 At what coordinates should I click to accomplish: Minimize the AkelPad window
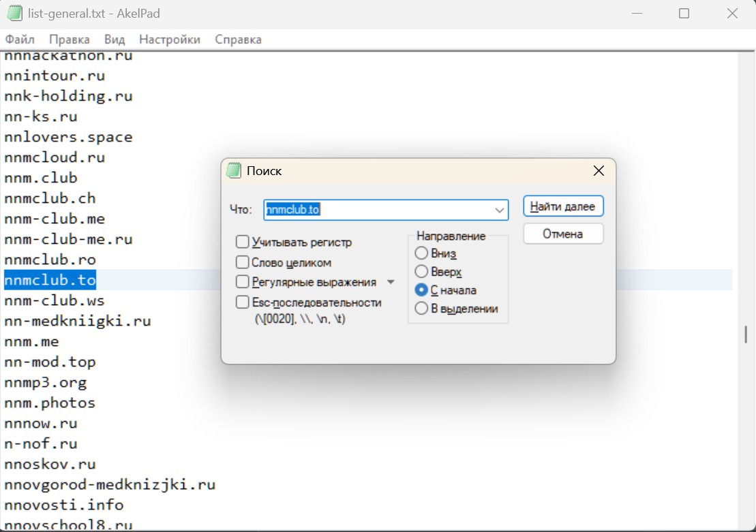coord(637,14)
